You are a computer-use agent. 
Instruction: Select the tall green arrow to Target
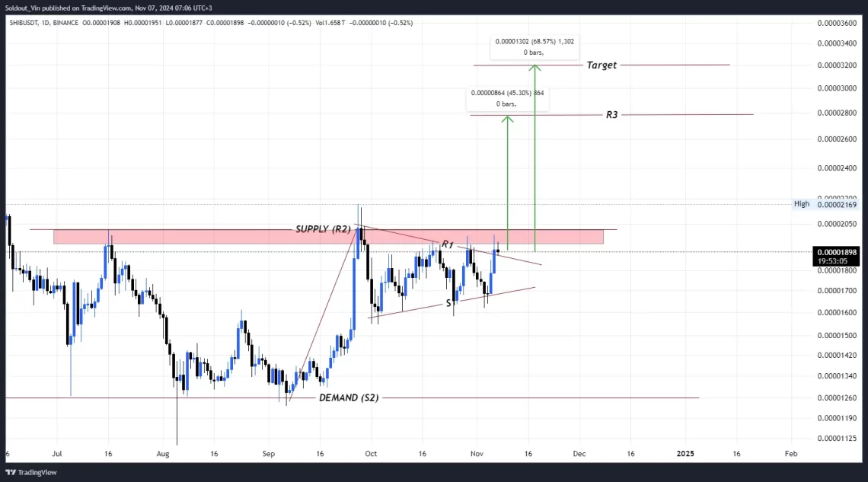pos(535,158)
